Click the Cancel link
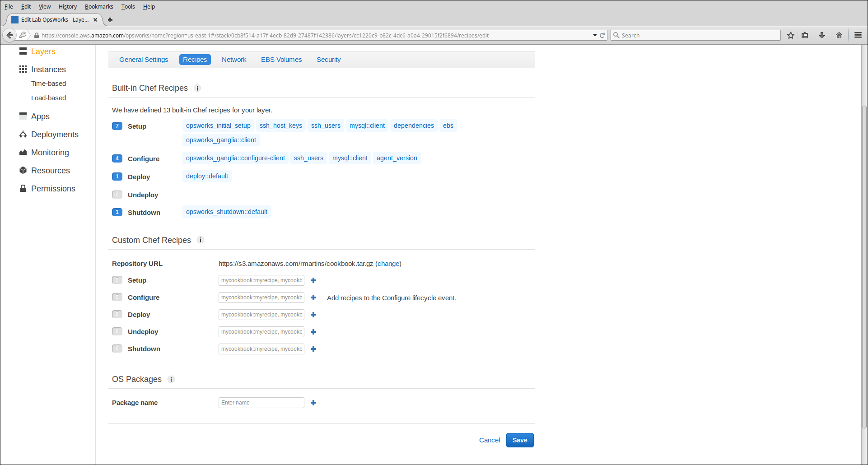 click(489, 440)
